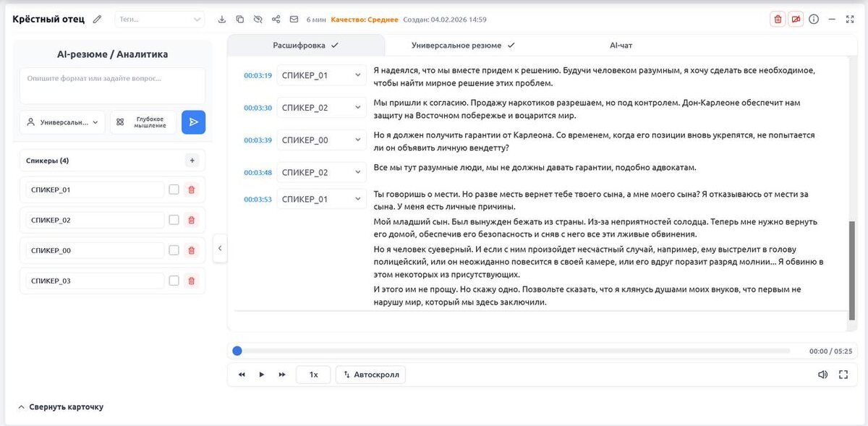Jump to timestamp 00:03:48

[x=258, y=173]
